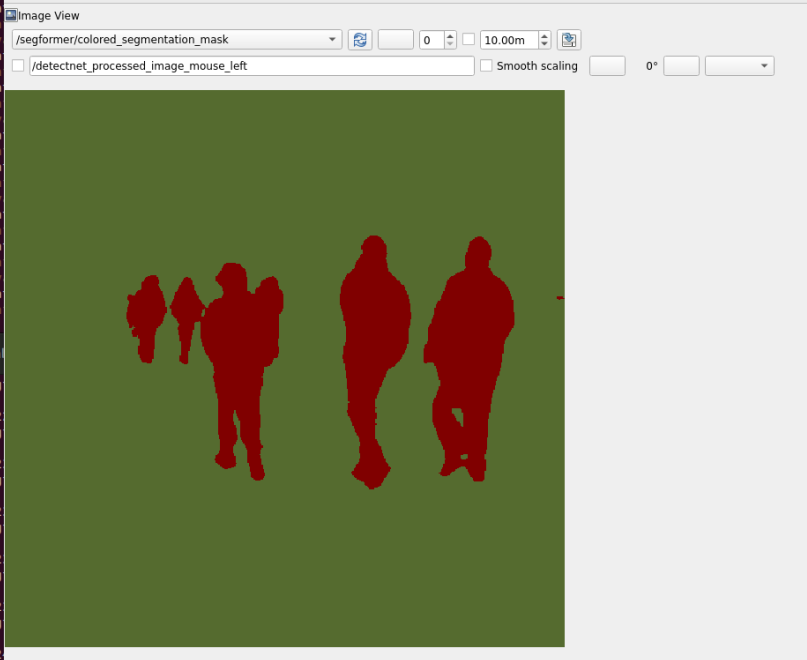This screenshot has height=660, width=807.
Task: Decrease the 10.00m depth value arrow
Action: coord(544,45)
